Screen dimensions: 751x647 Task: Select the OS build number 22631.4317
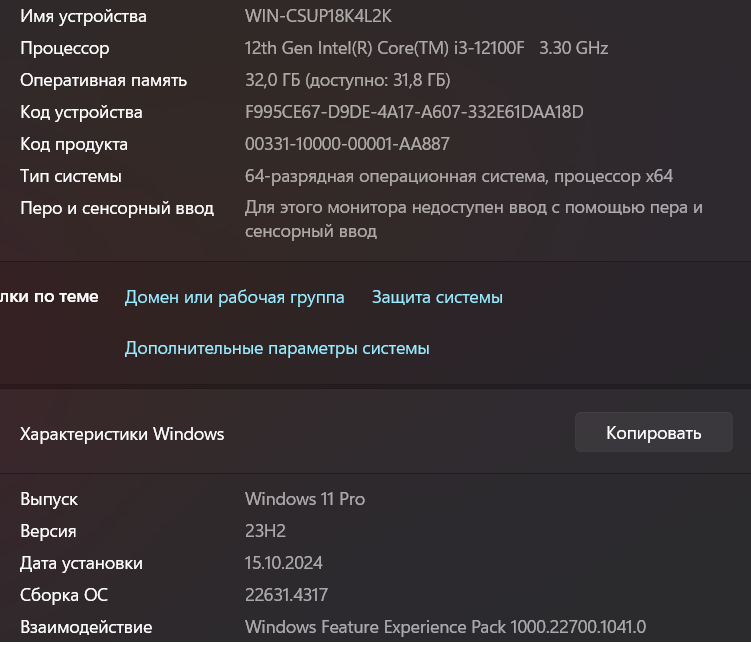[x=286, y=595]
